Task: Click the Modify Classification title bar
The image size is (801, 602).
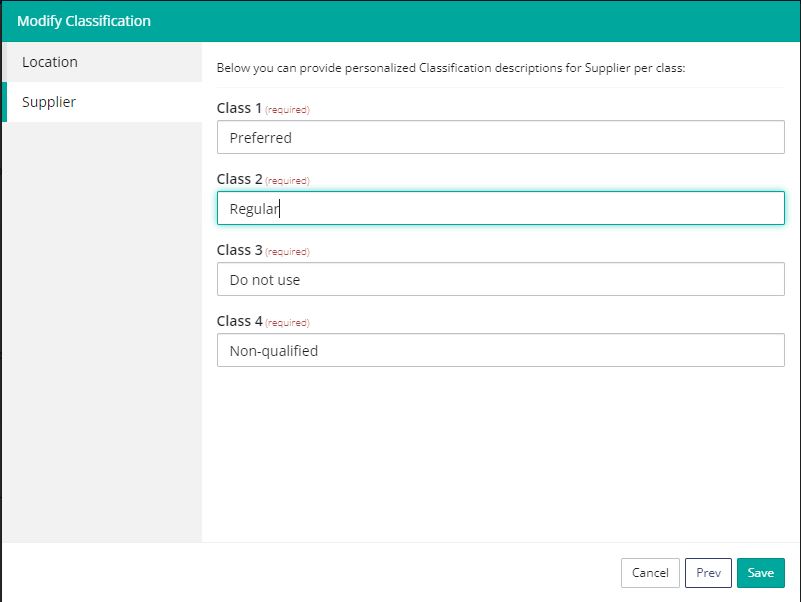Action: 86,20
